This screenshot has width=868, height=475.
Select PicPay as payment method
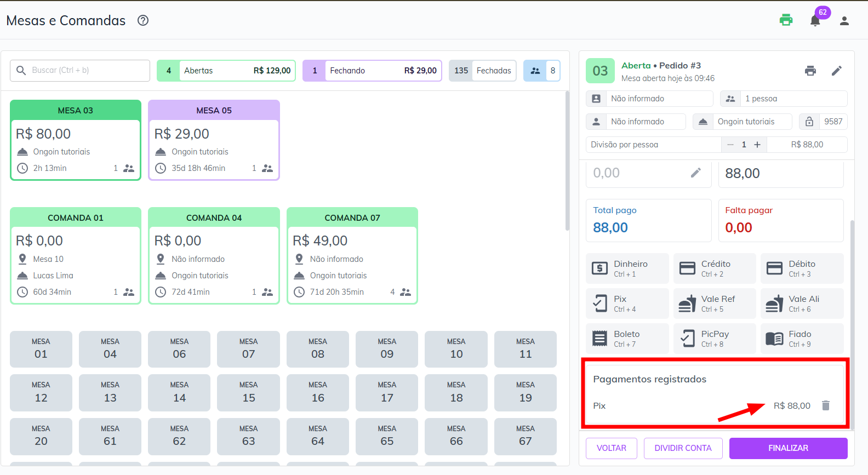[714, 339]
